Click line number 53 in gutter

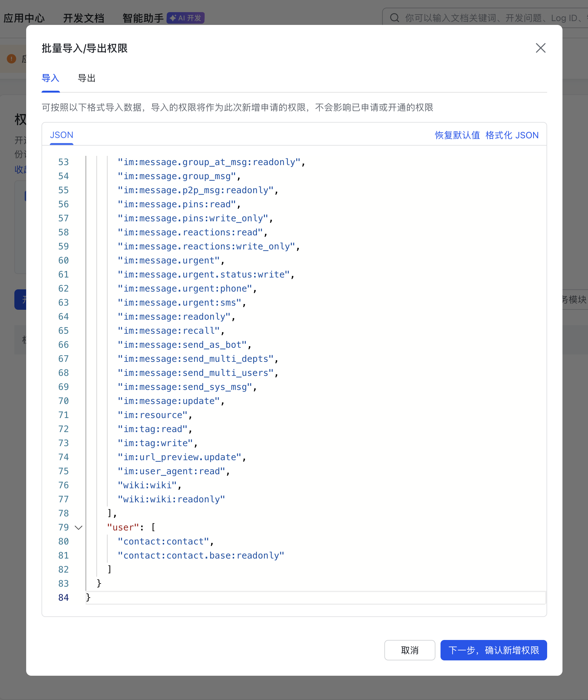point(63,162)
